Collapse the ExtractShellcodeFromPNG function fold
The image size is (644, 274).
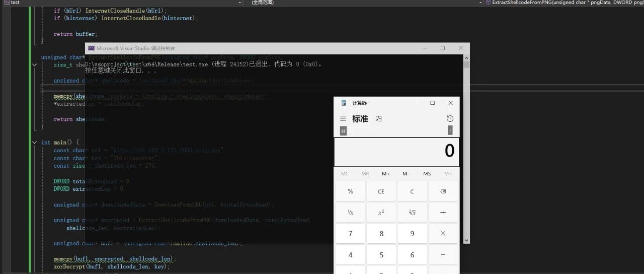click(35, 65)
